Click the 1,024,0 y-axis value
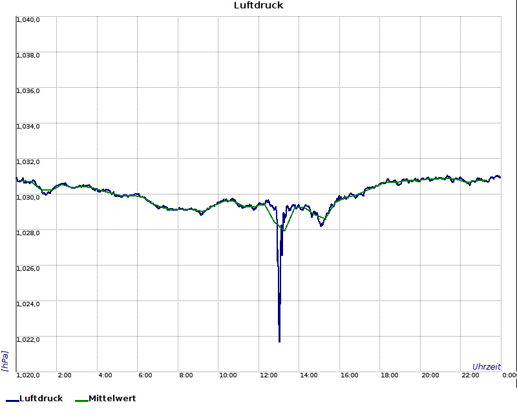Viewport: 517px width, 420px height. pyautogui.click(x=28, y=304)
